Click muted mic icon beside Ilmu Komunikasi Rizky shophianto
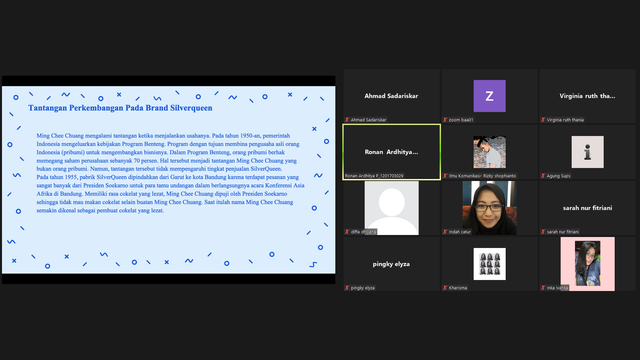The height and width of the screenshot is (360, 640). tap(445, 176)
